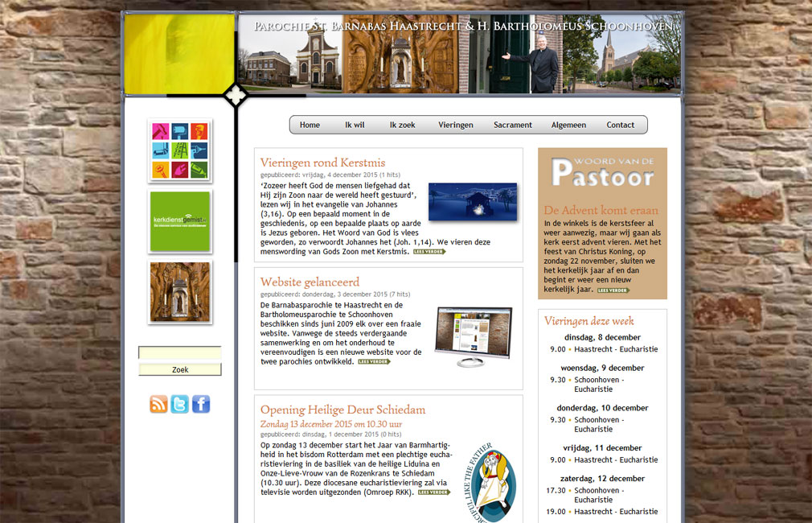This screenshot has height=523, width=812.
Task: Open the green kerkdienstgemist banner icon
Action: point(180,221)
